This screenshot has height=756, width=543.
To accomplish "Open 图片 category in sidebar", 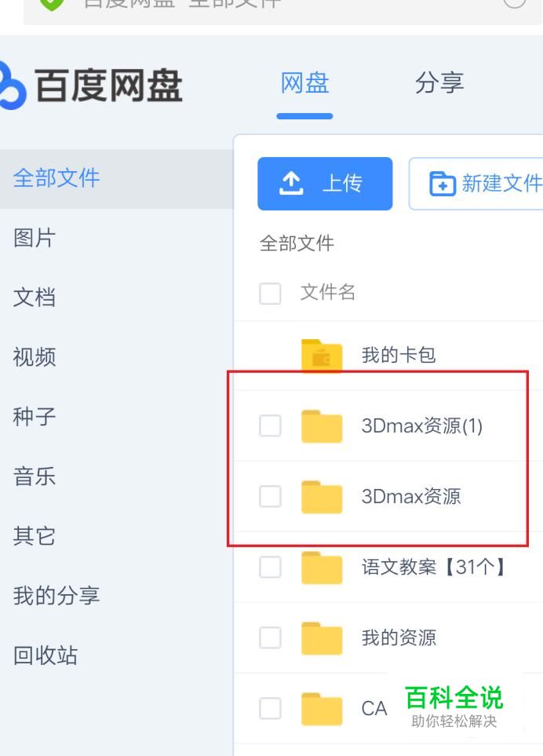I will pyautogui.click(x=35, y=238).
